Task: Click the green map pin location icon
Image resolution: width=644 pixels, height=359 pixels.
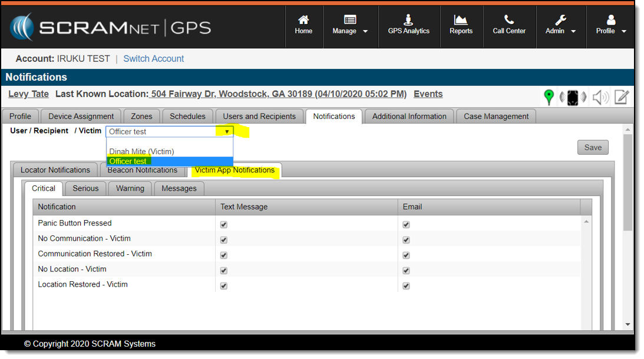Action: tap(549, 97)
